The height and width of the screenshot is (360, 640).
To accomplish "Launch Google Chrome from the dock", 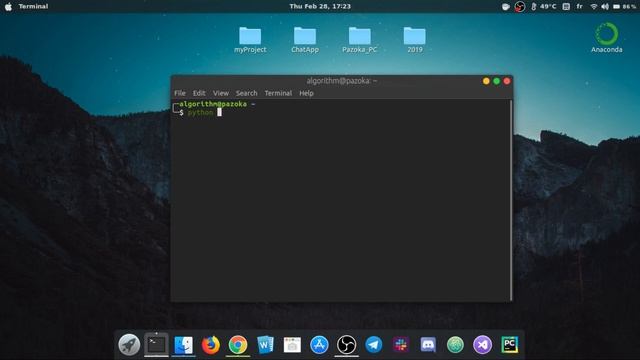I will click(238, 345).
